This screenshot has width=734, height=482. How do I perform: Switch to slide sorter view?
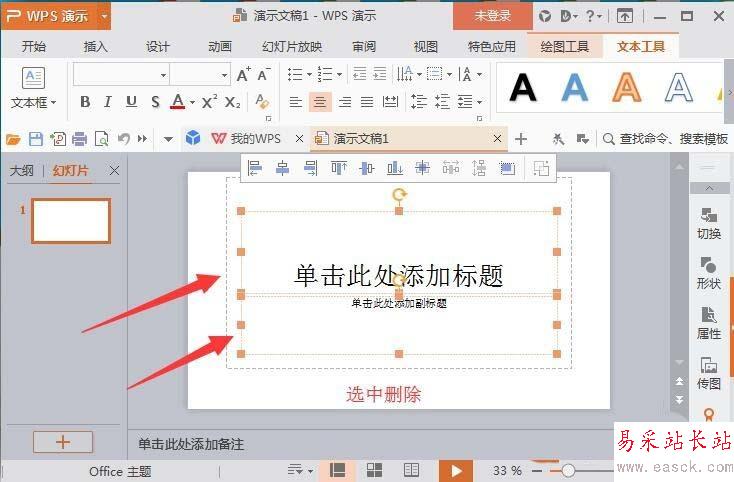[x=374, y=470]
